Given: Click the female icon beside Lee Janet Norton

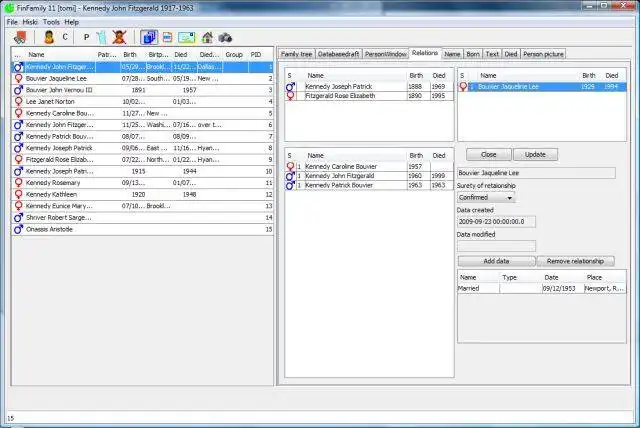Looking at the screenshot, I should 18,101.
